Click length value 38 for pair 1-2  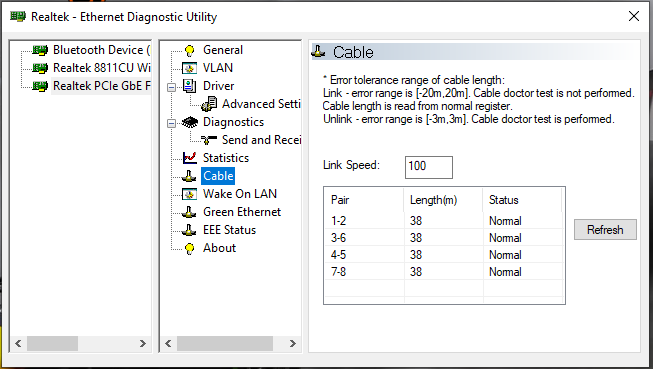click(x=416, y=221)
